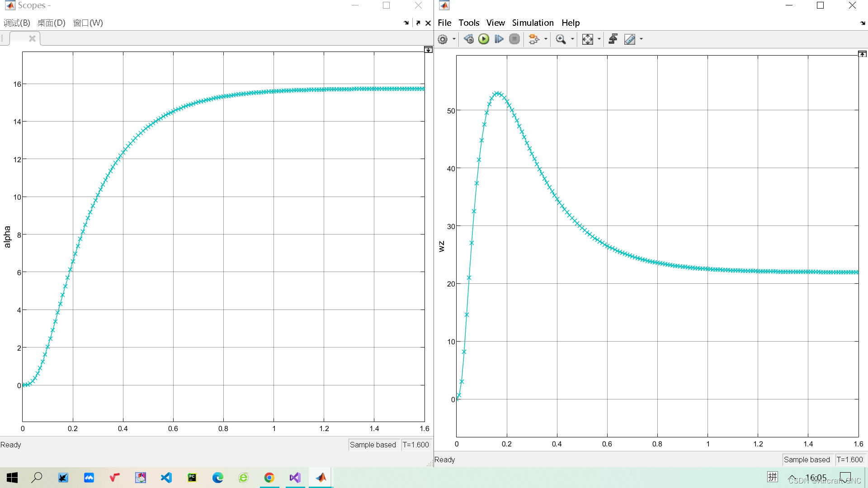Screen dimensions: 868x488
Task: Click the dock arrow in Scopes menu bar
Action: (406, 23)
